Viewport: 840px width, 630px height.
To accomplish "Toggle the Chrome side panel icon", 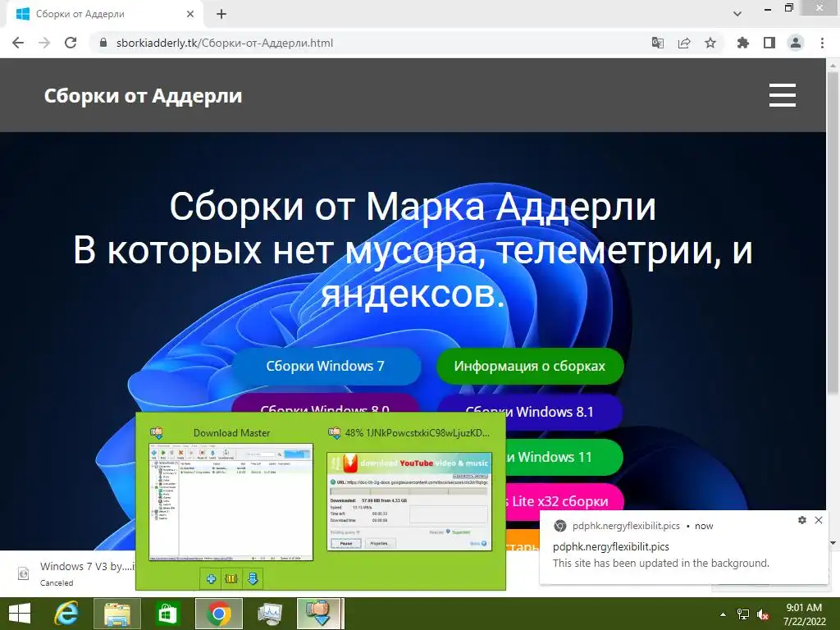I will pyautogui.click(x=769, y=43).
